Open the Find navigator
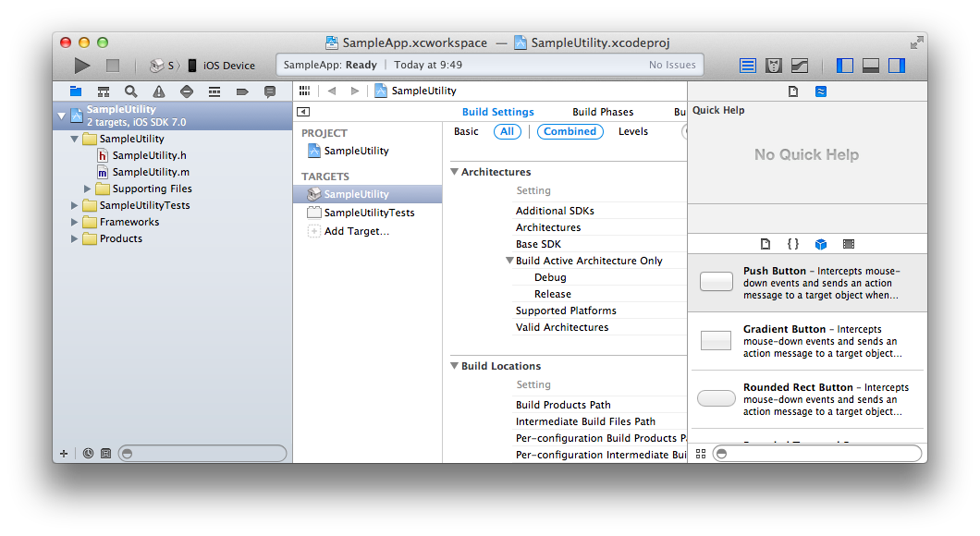The width and height of the screenshot is (980, 536). (x=130, y=91)
